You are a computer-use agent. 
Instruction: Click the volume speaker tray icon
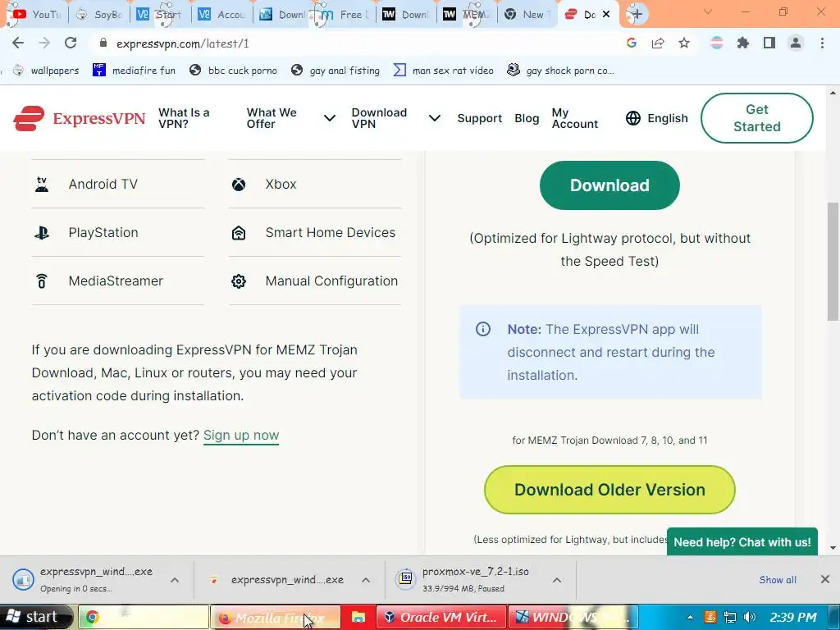(750, 618)
